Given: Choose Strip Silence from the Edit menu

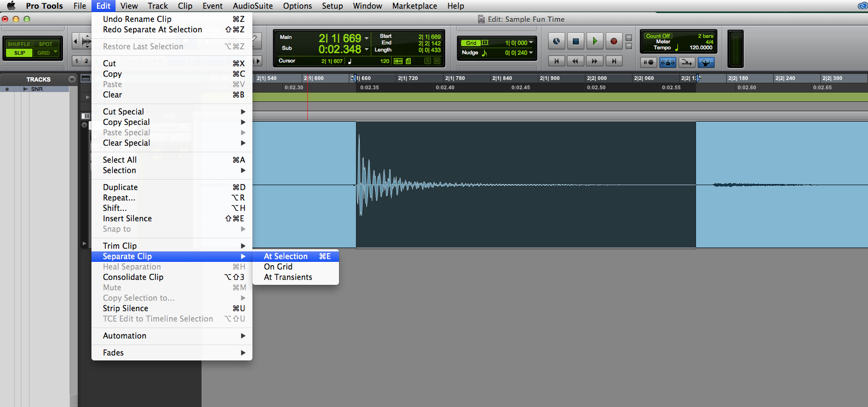Looking at the screenshot, I should (x=172, y=308).
